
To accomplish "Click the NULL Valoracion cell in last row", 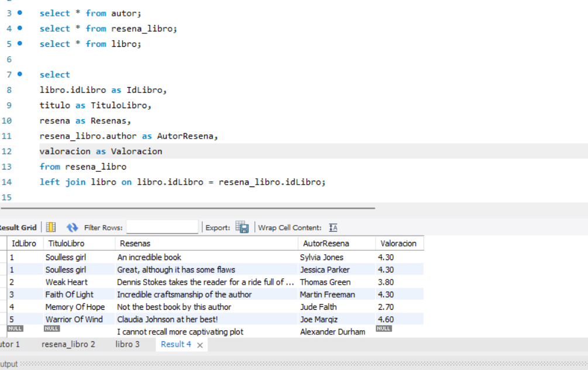I will point(384,328).
